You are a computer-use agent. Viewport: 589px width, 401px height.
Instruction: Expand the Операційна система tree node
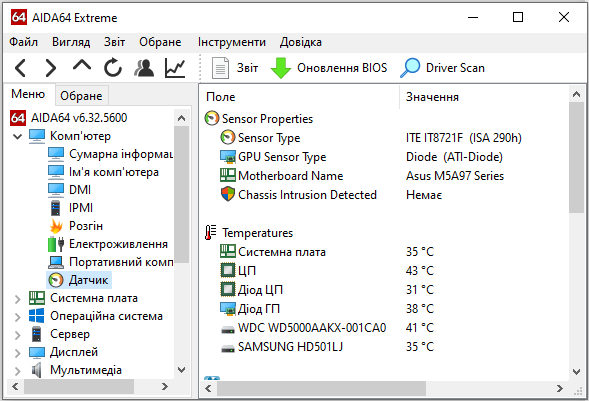point(17,317)
